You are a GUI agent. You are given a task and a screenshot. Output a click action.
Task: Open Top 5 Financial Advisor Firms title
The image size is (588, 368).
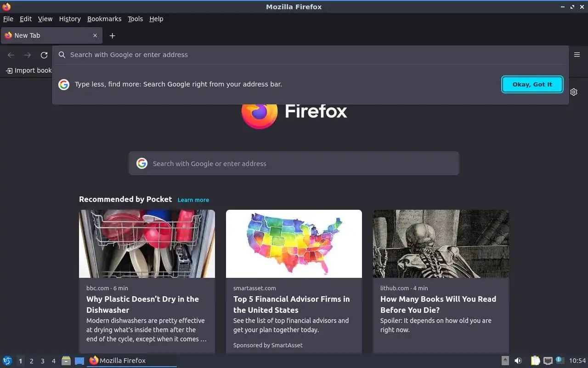click(x=291, y=305)
